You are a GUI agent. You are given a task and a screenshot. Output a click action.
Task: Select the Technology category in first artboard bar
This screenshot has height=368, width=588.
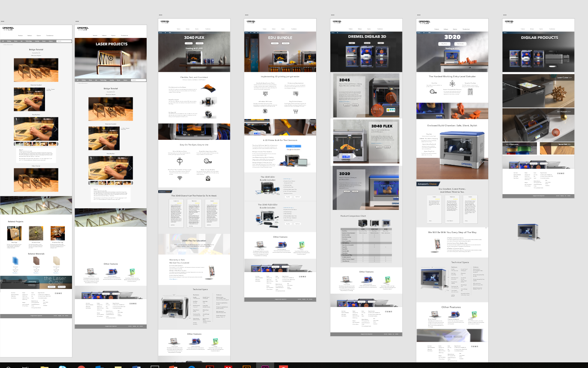click(29, 41)
